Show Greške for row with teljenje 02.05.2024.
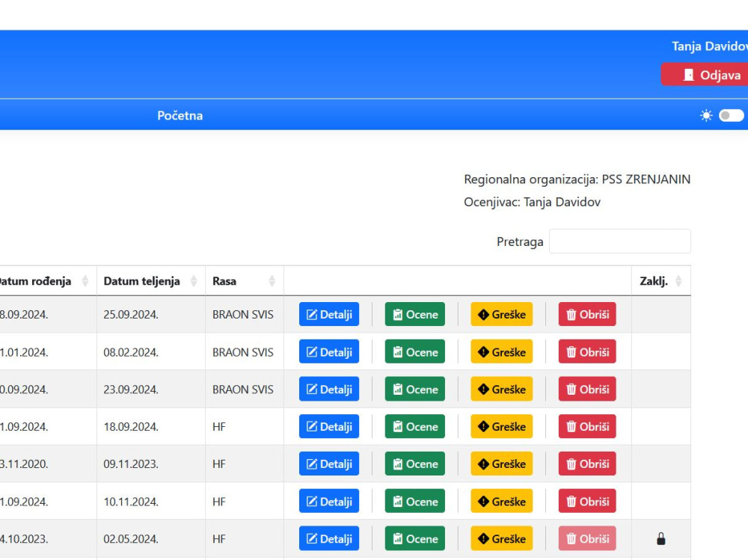 click(501, 538)
